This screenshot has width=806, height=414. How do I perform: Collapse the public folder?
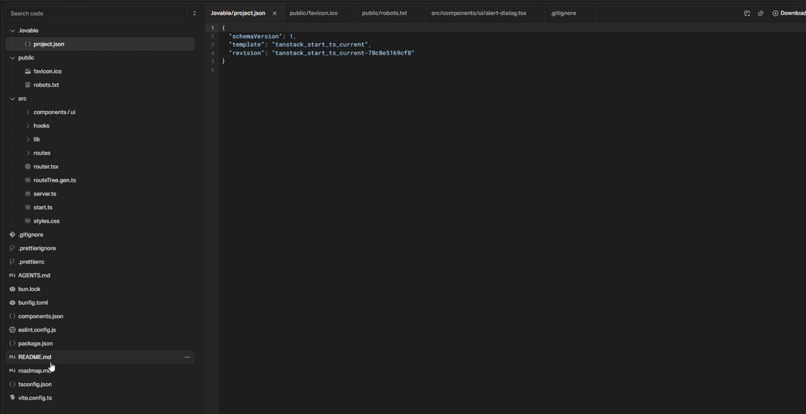click(x=12, y=58)
